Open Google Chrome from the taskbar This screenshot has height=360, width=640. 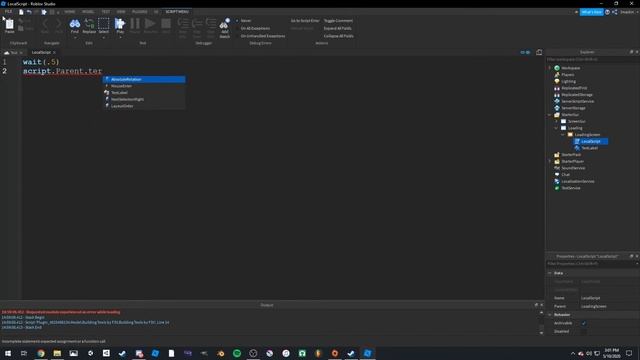pyautogui.click(x=41, y=353)
